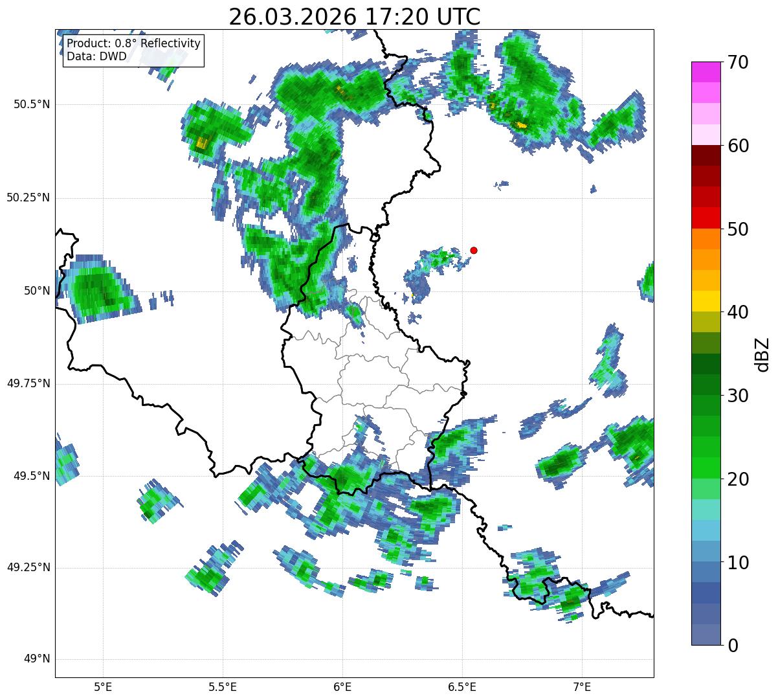
Task: Click the orange colorbar segment below 50
Action: (x=706, y=239)
